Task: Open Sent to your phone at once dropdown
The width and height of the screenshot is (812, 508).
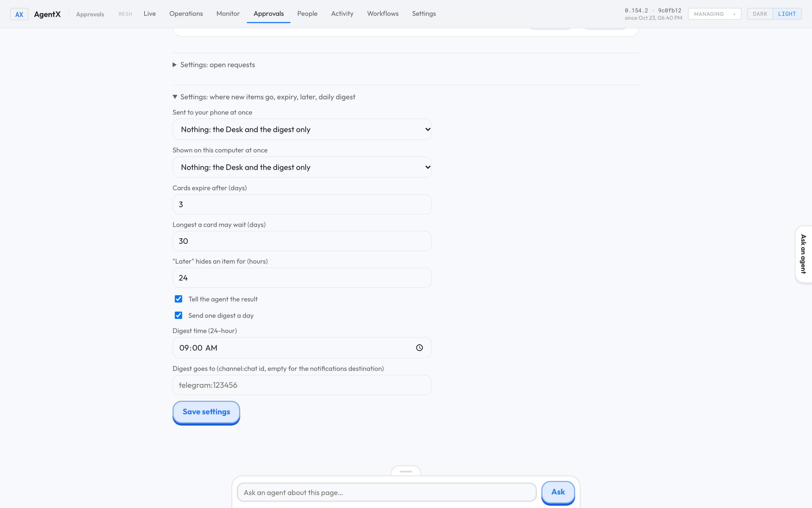Action: tap(302, 129)
